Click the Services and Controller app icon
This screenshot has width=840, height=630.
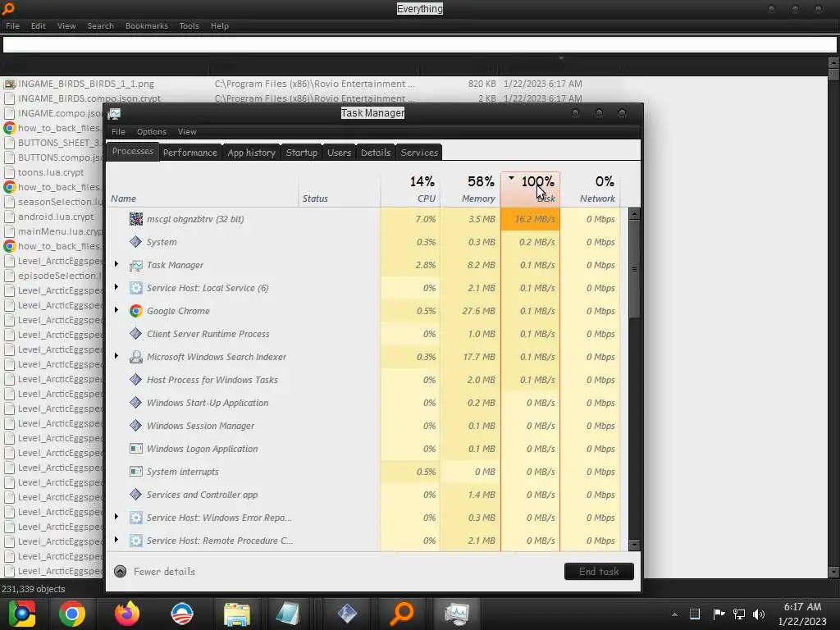[136, 495]
